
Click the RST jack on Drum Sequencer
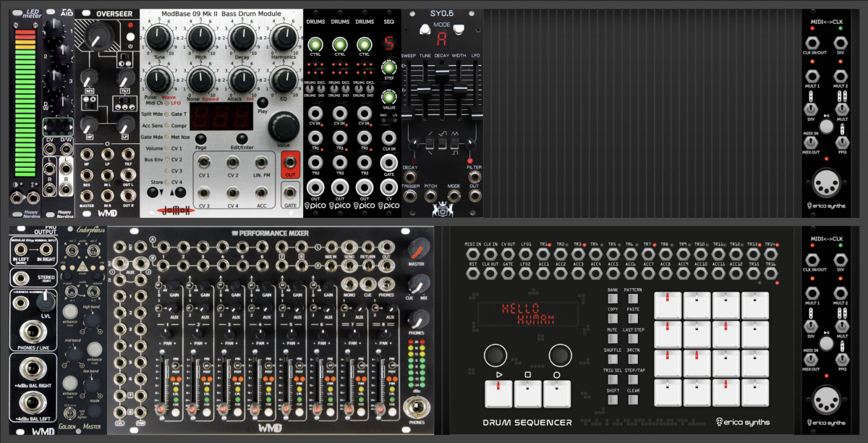[x=472, y=274]
